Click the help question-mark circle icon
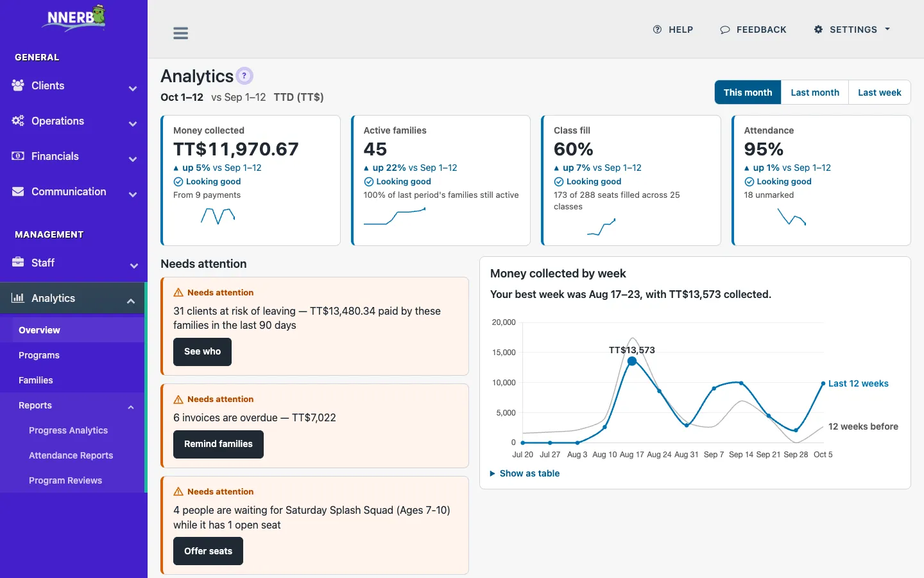This screenshot has width=924, height=578. pos(657,30)
